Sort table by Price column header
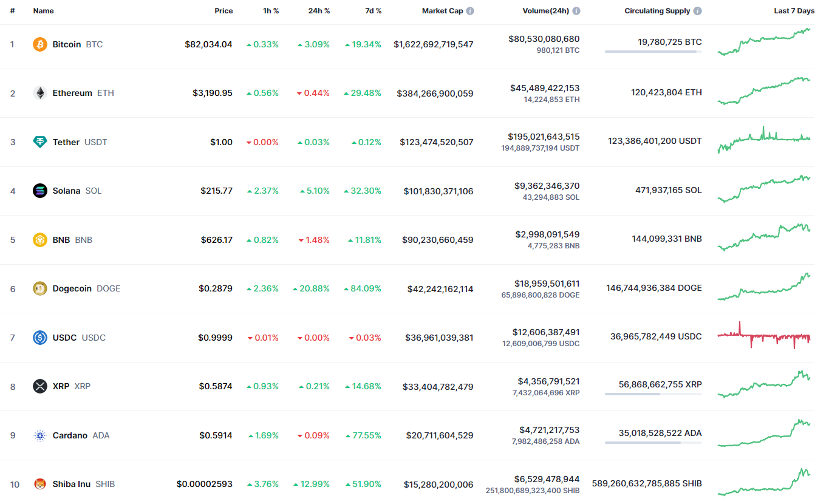829x504 pixels. tap(223, 11)
